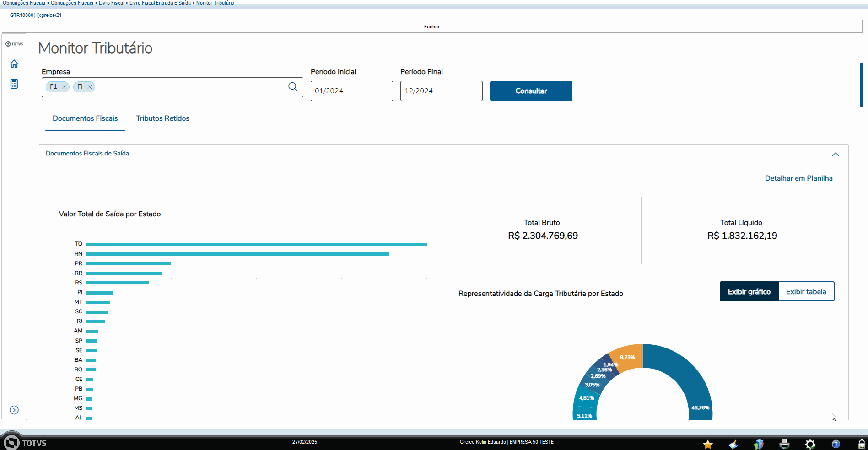Screen dimensions: 868x450
Task: Click the TO bar in state chart
Action: [x=256, y=244]
